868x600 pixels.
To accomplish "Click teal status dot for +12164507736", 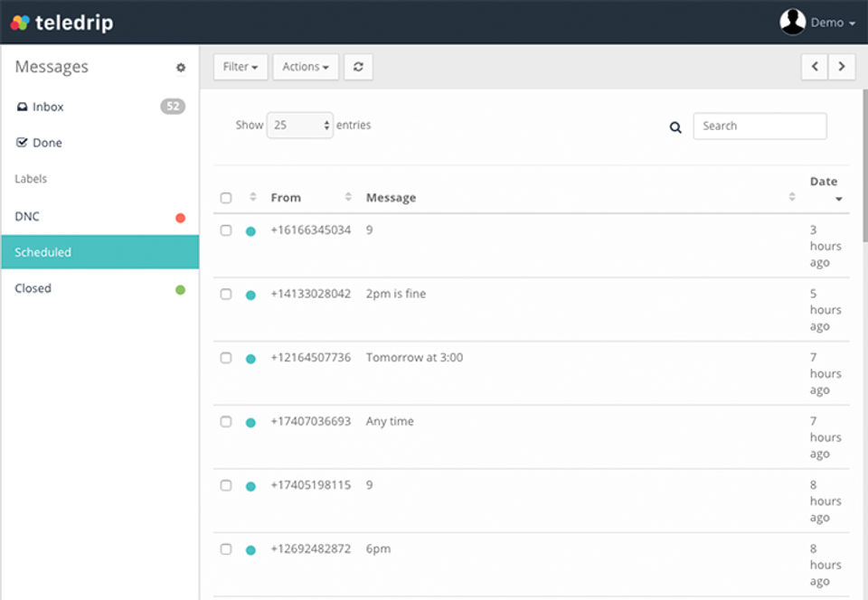I will click(x=250, y=359).
